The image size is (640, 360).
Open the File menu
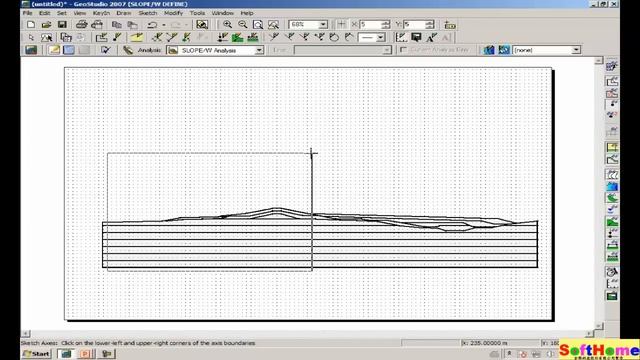pos(27,13)
